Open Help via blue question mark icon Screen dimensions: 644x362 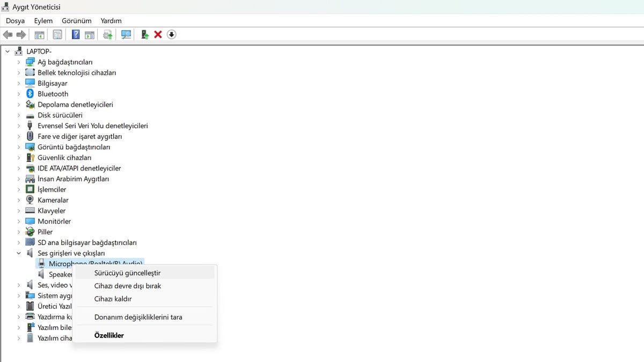76,35
